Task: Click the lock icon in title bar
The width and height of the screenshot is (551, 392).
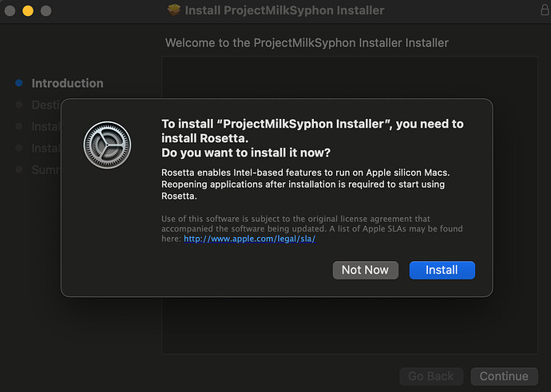Action: [x=545, y=10]
